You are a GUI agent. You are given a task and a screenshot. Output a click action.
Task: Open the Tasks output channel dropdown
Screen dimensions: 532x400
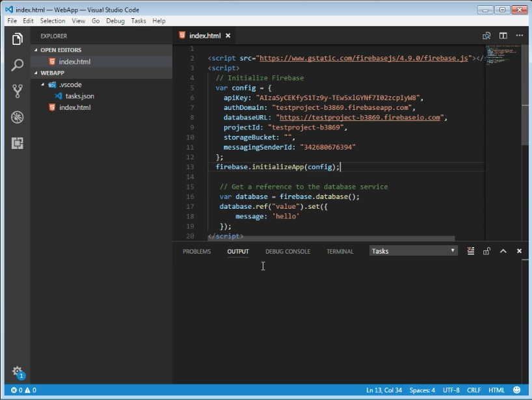click(413, 251)
